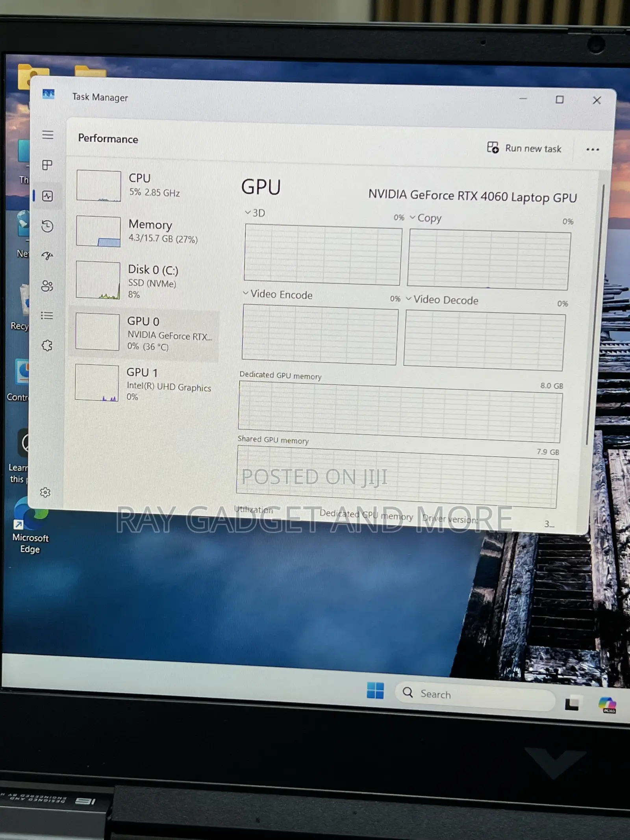Select the CPU performance entry

pos(145,185)
